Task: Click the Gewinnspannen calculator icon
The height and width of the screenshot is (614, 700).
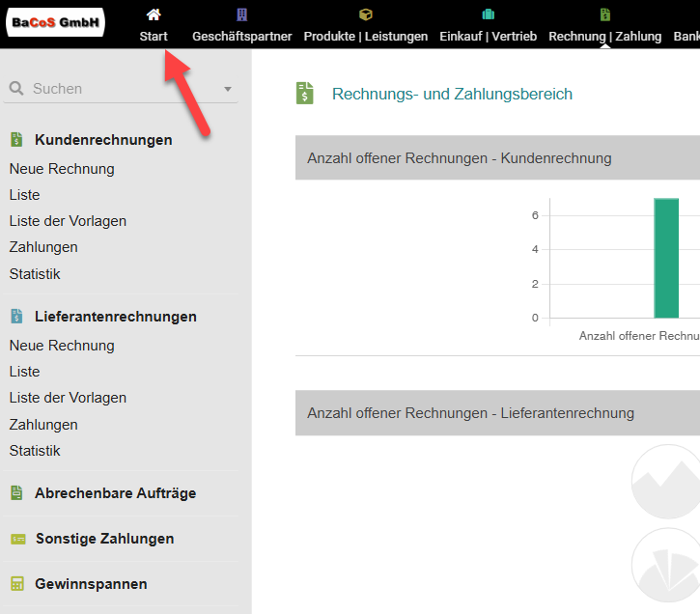Action: pyautogui.click(x=16, y=584)
